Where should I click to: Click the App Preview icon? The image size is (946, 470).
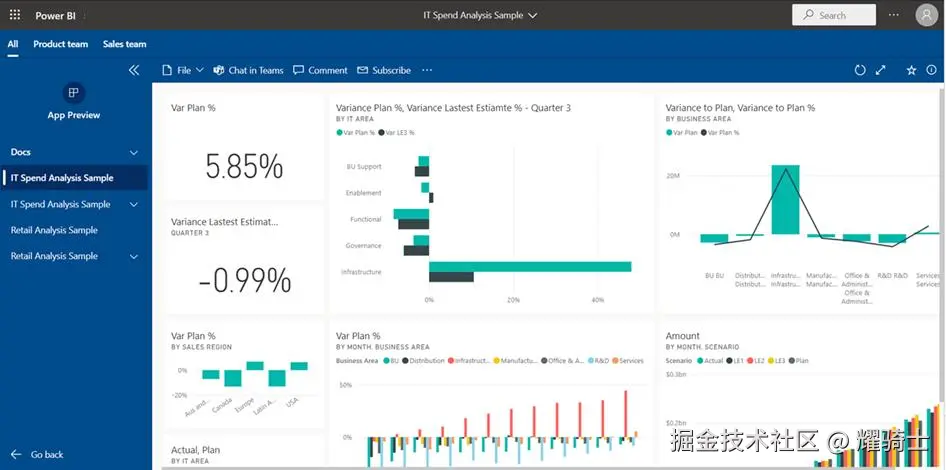74,93
